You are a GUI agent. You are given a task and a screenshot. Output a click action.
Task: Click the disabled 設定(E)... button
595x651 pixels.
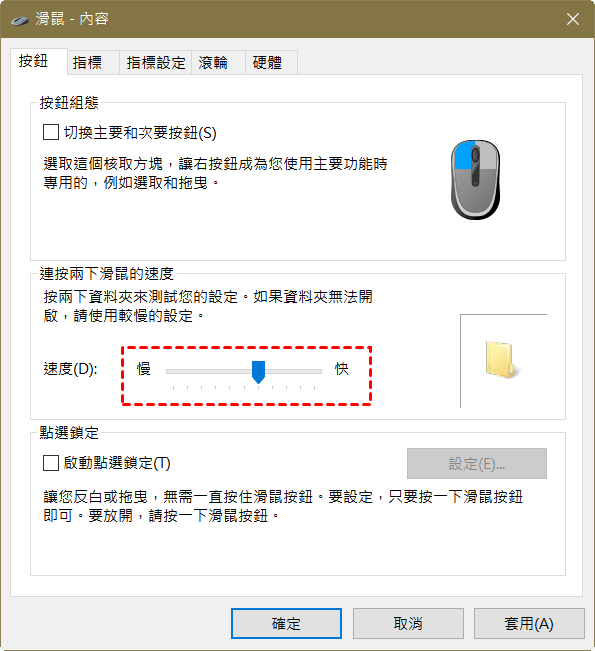click(x=477, y=463)
